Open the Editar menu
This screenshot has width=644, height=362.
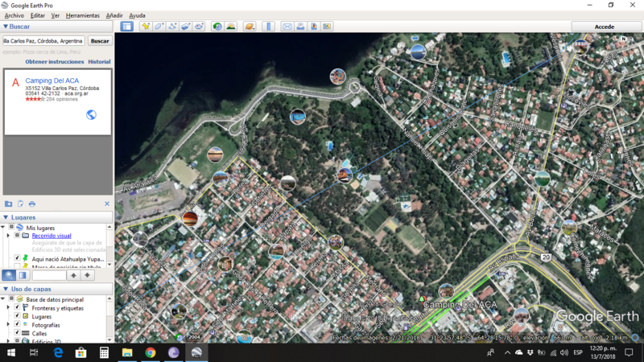pos(37,15)
